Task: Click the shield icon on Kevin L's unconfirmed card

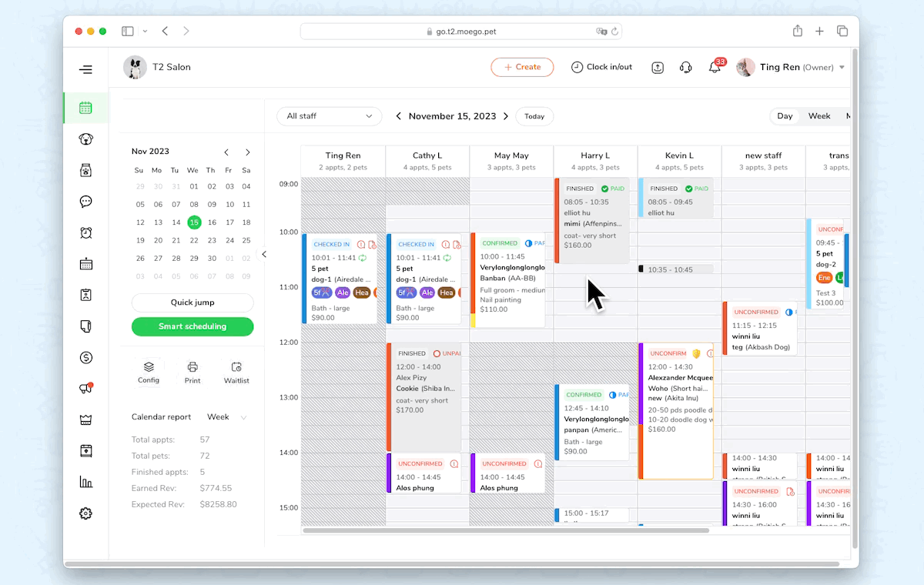Action: (x=696, y=353)
